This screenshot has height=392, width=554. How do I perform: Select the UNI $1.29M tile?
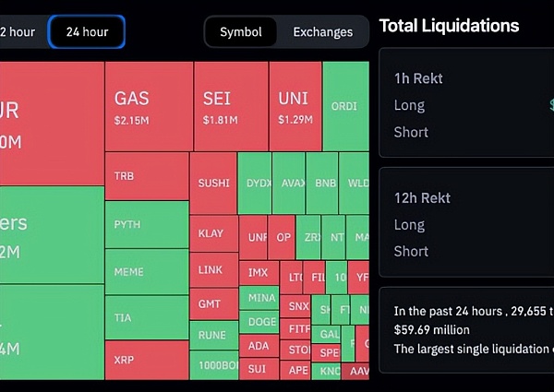(295, 106)
